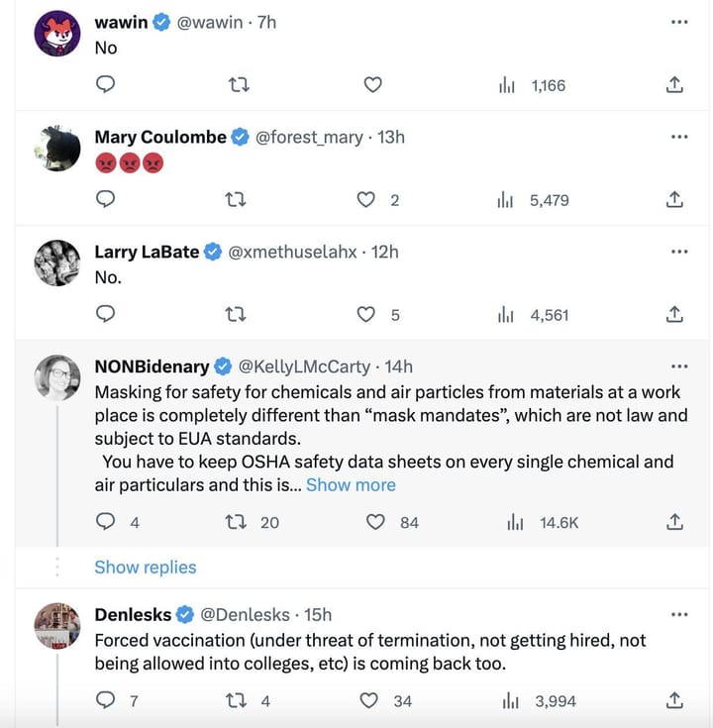Open more options on wawin's tweet

point(678,22)
